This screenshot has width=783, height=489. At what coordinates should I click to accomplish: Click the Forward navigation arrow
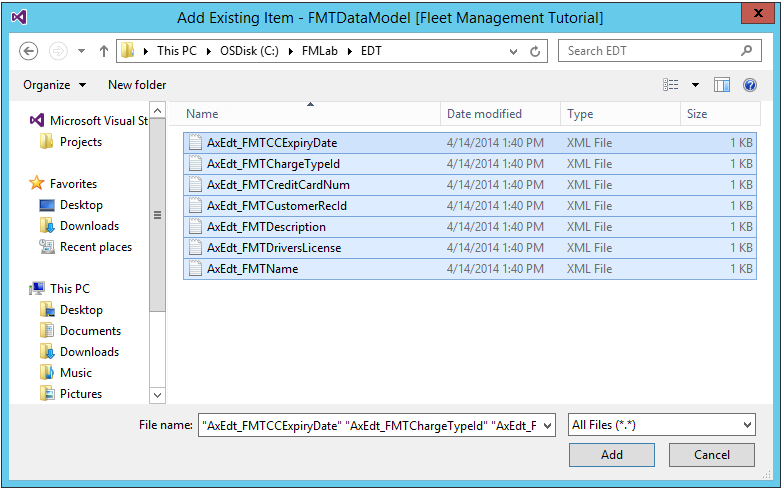point(58,51)
